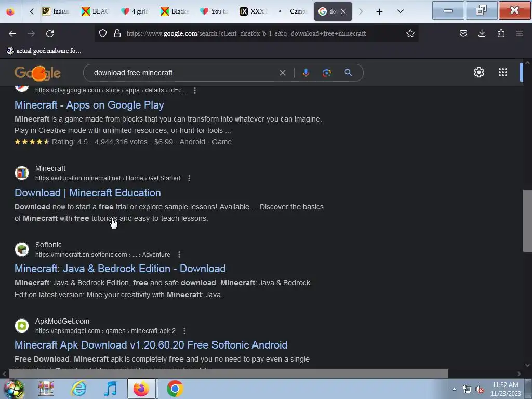Launch Internet Explorer from the taskbar
Image resolution: width=532 pixels, height=399 pixels.
(79, 389)
